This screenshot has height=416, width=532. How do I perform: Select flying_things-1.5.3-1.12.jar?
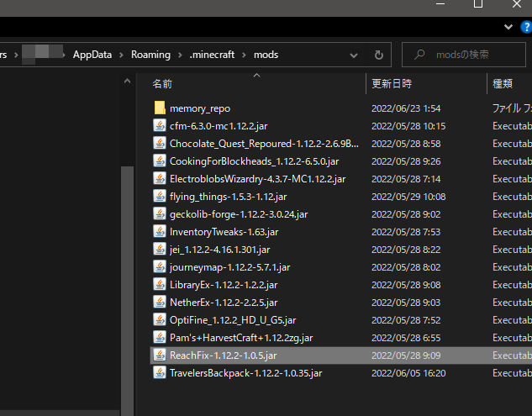228,197
